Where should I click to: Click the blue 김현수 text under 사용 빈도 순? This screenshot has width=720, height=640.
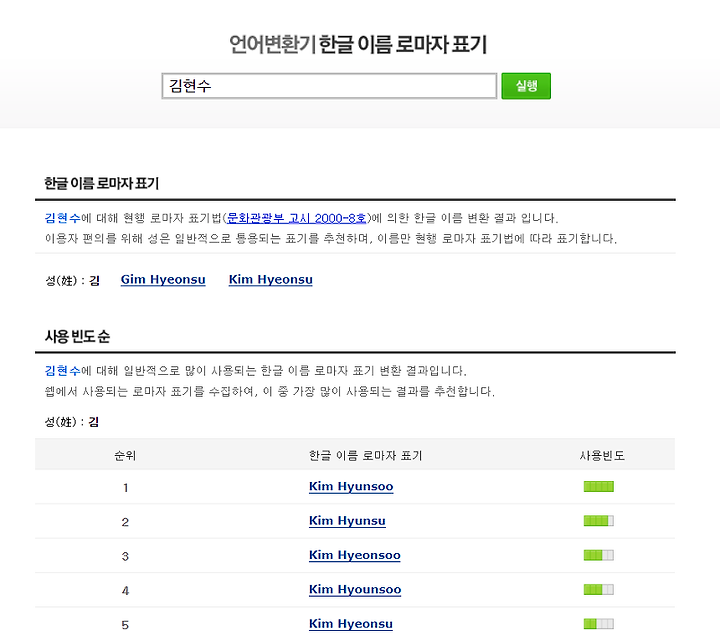point(62,371)
